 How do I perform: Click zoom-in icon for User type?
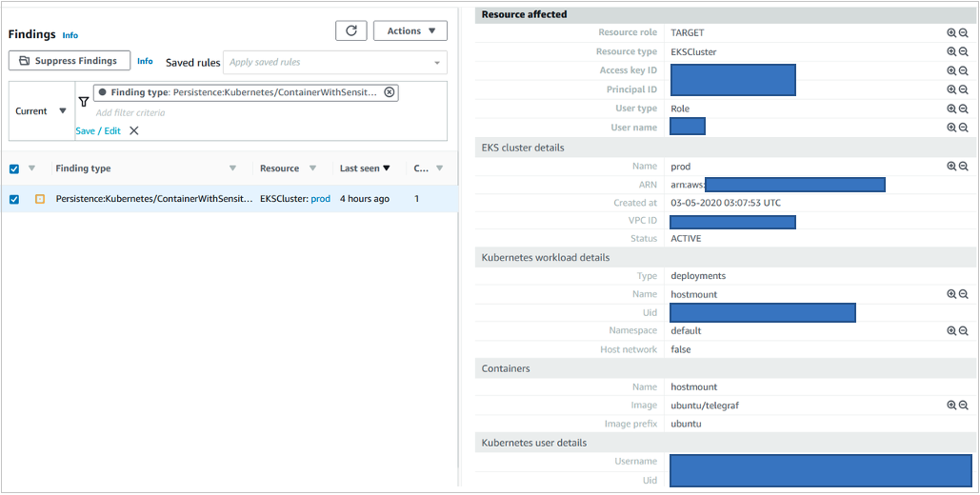pyautogui.click(x=950, y=109)
